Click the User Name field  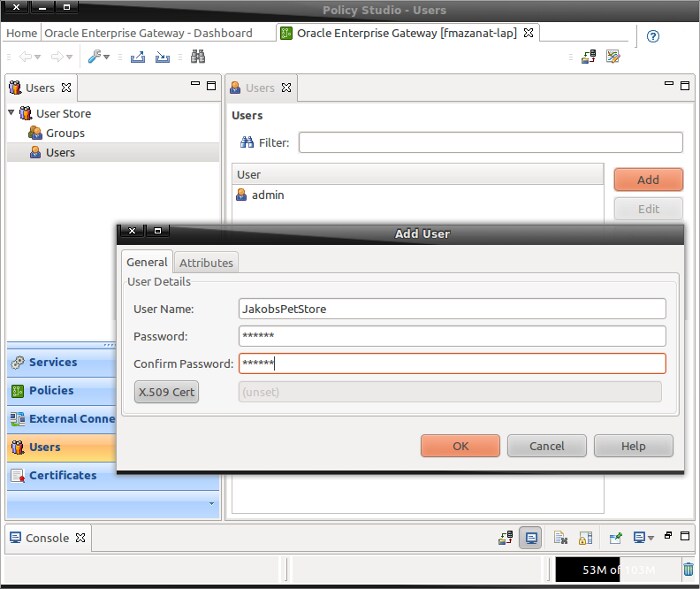click(452, 309)
